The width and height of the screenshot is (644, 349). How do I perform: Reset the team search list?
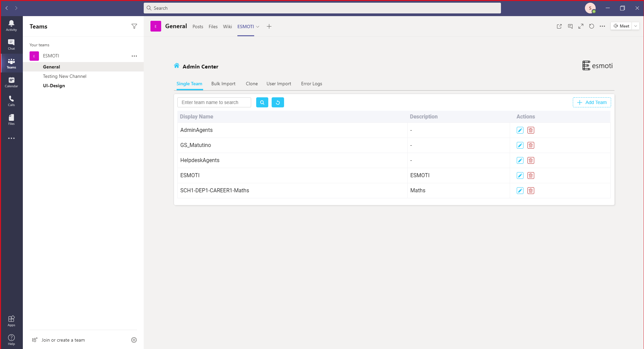coord(278,102)
